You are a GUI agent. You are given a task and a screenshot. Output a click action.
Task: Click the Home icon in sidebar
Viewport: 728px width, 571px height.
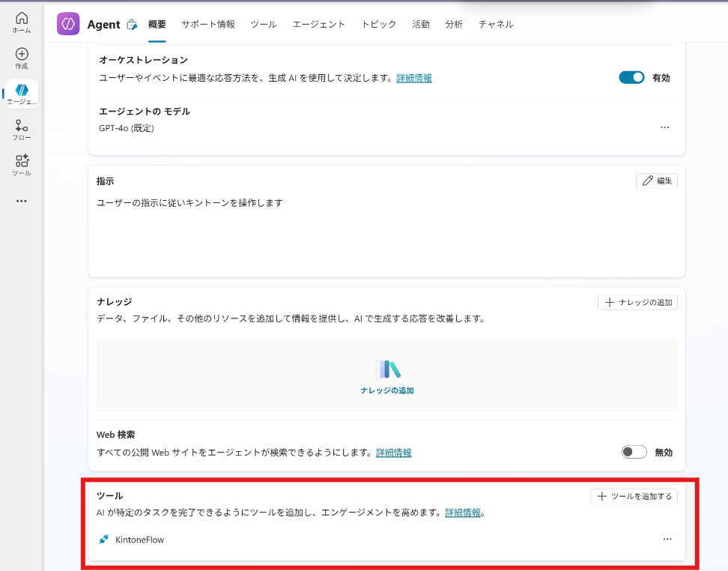pos(22,18)
